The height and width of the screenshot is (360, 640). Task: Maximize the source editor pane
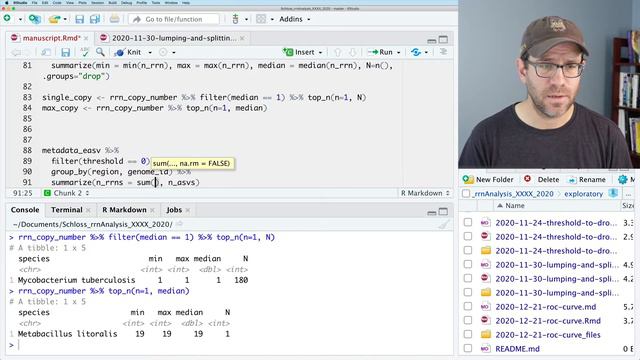(x=443, y=40)
